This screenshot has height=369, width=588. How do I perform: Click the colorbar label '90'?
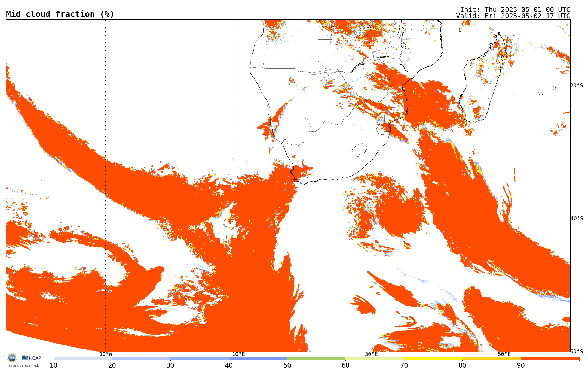click(x=521, y=365)
